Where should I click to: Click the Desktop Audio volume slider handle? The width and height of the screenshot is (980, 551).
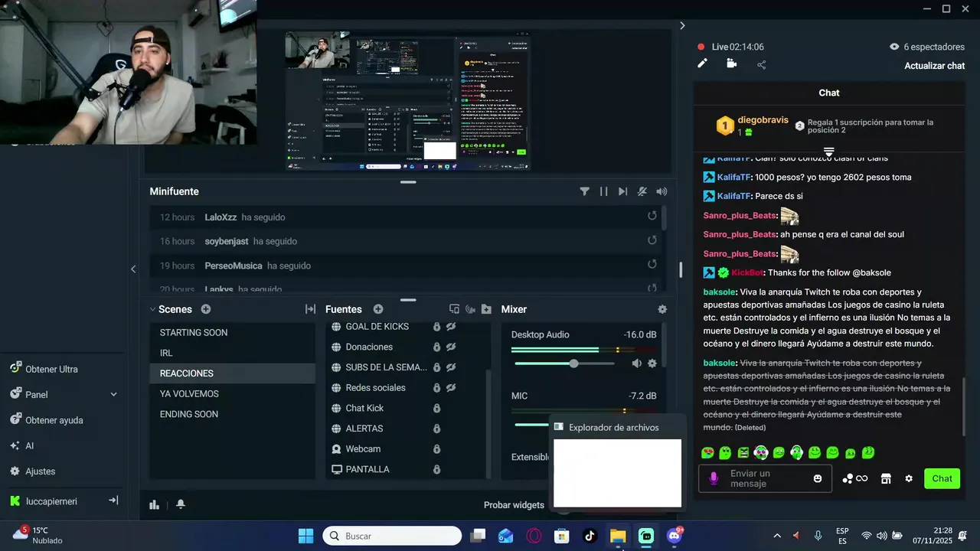(x=573, y=364)
